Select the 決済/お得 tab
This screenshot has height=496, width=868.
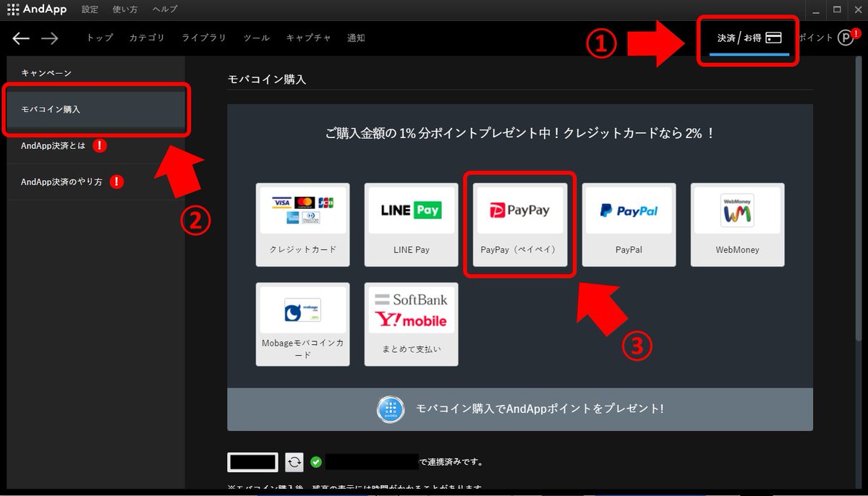(x=749, y=38)
